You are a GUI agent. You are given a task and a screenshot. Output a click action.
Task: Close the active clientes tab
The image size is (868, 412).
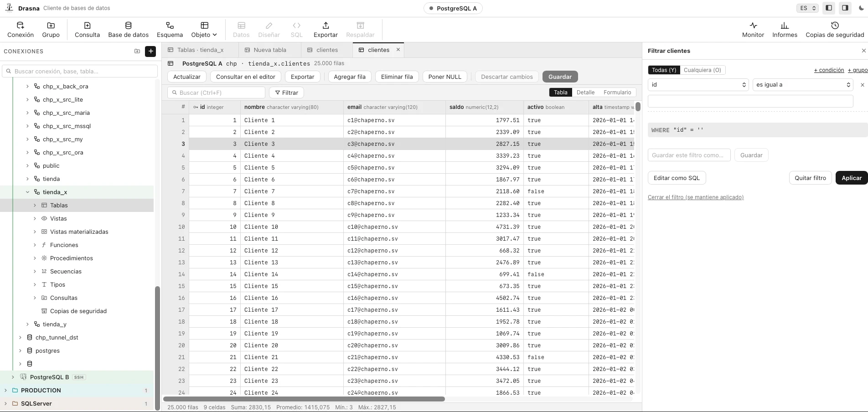pyautogui.click(x=398, y=50)
